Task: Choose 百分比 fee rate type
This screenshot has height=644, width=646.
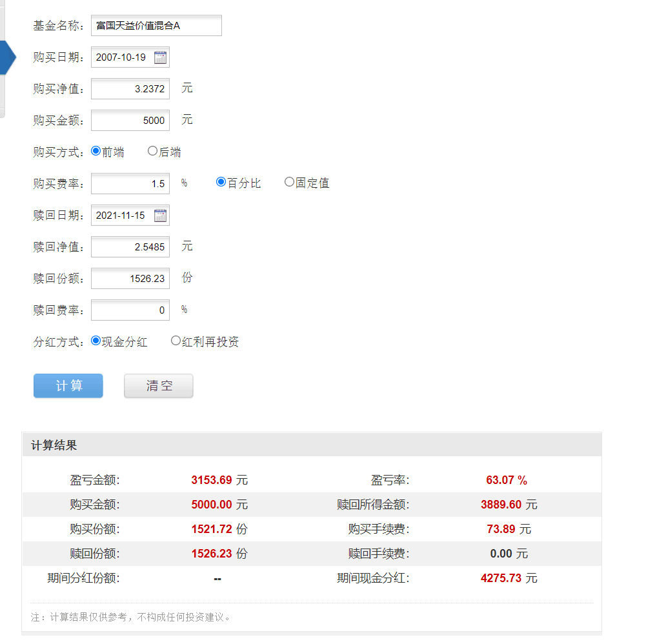Action: pos(221,182)
